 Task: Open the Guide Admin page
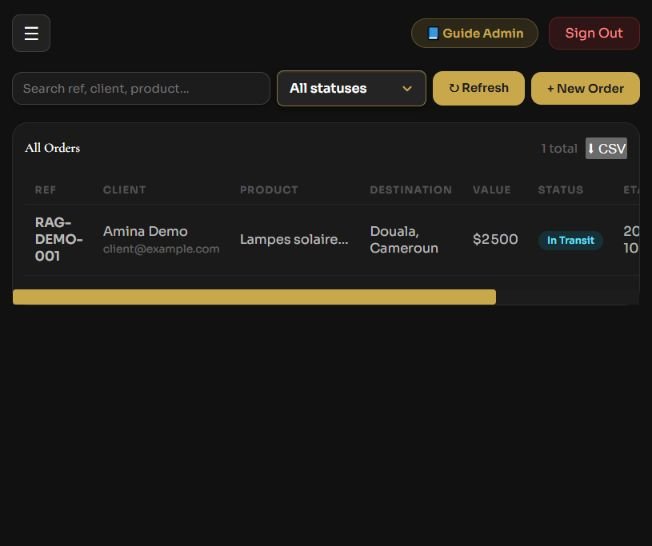coord(474,33)
